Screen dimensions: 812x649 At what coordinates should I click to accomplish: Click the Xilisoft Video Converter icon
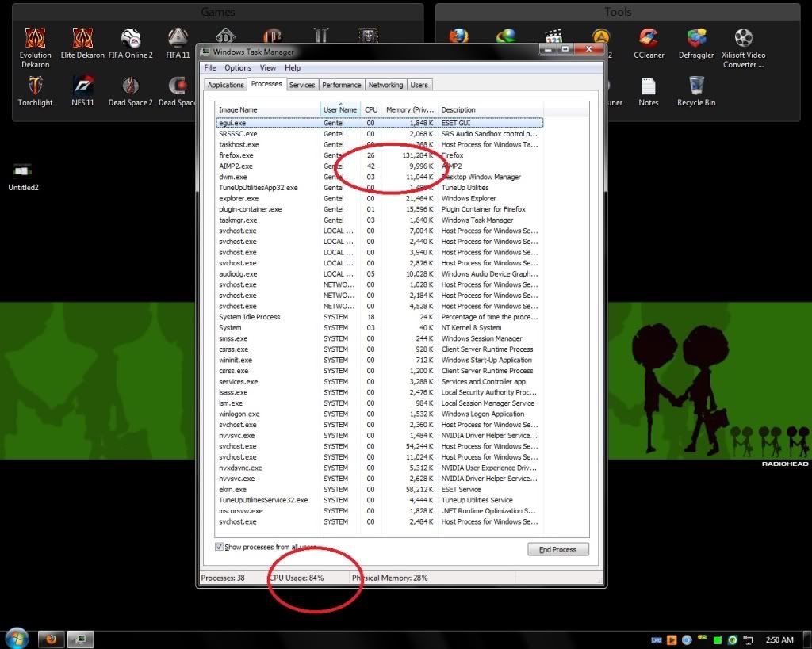coord(744,48)
